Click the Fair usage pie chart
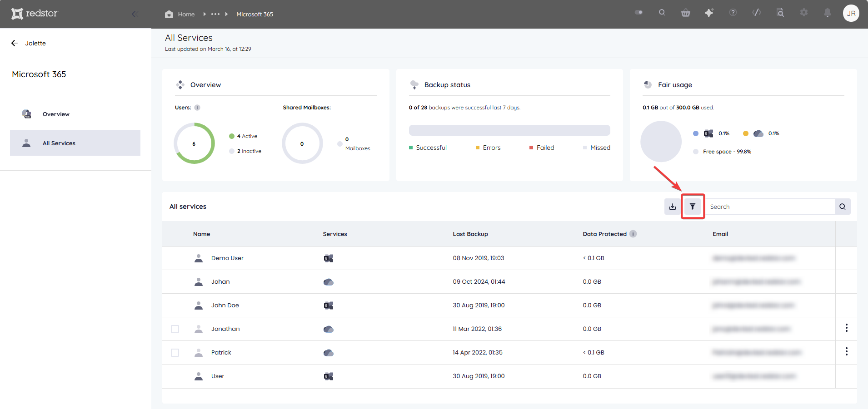The image size is (868, 409). (x=661, y=142)
